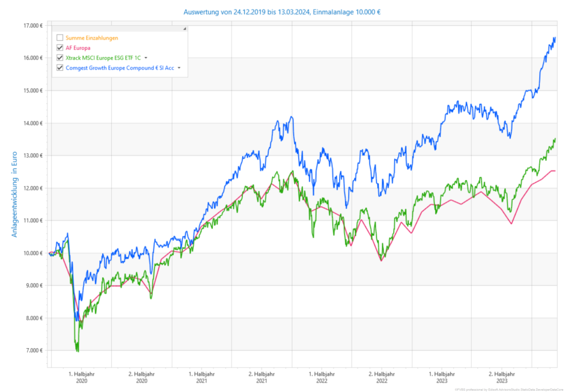Click the blue Comgest Growth Europe legend text

120,68
